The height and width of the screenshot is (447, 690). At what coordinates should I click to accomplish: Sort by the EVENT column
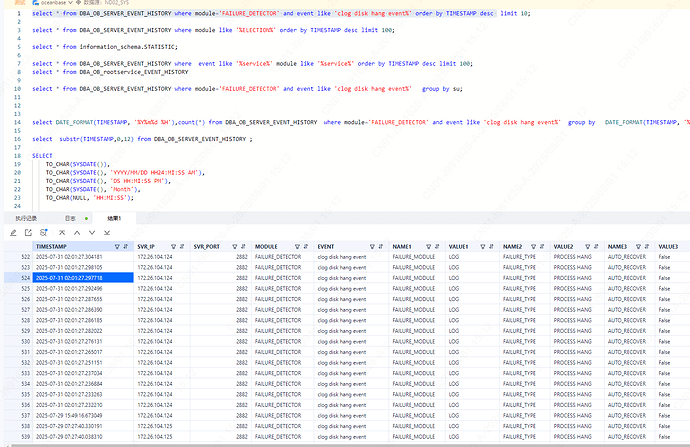(x=381, y=247)
